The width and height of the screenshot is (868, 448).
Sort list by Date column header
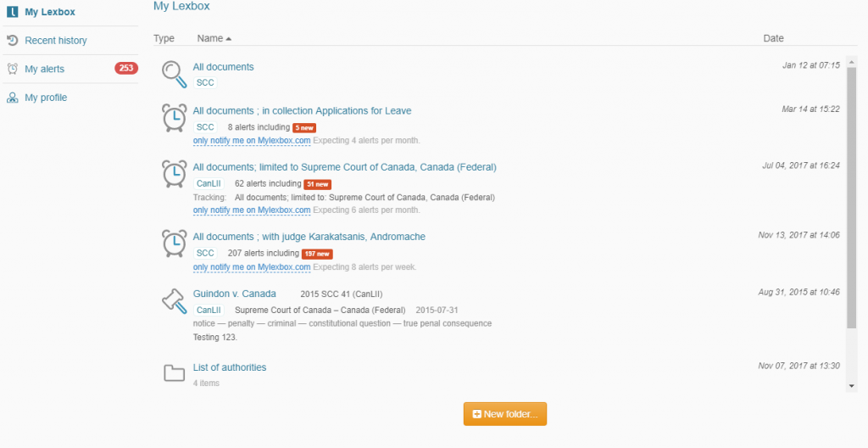point(773,38)
